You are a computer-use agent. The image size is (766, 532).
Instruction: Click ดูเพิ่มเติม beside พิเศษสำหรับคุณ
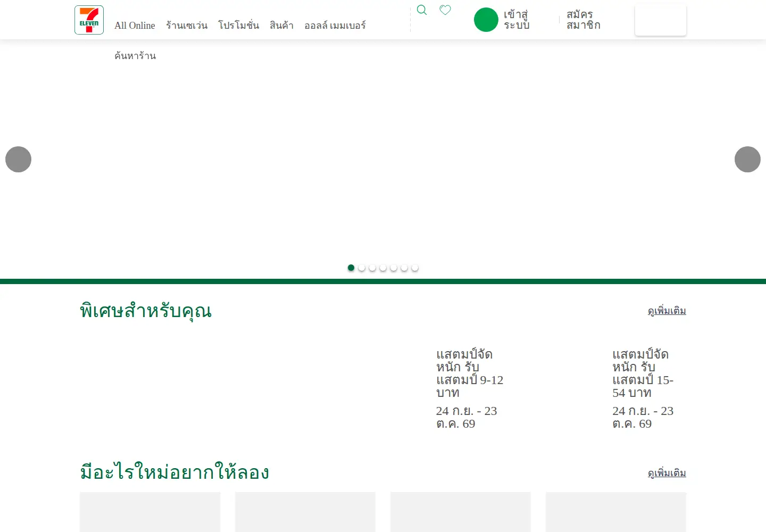[x=667, y=311]
